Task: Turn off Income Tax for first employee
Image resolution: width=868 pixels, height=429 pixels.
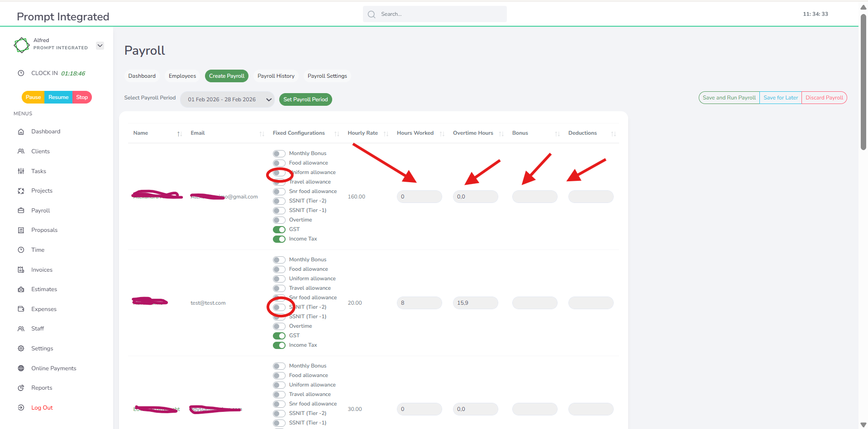Action: click(x=279, y=239)
